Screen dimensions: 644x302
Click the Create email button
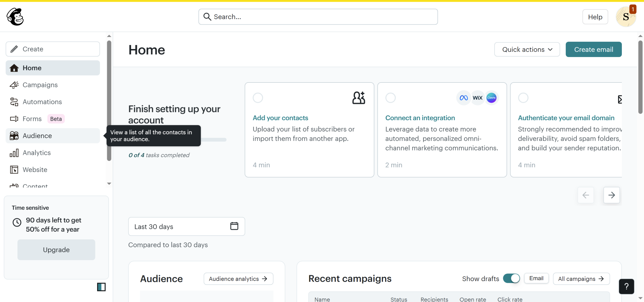tap(593, 50)
